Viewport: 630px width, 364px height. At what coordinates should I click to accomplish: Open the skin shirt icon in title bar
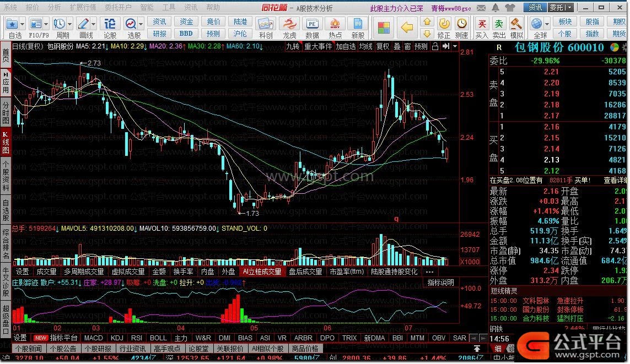pos(510,8)
